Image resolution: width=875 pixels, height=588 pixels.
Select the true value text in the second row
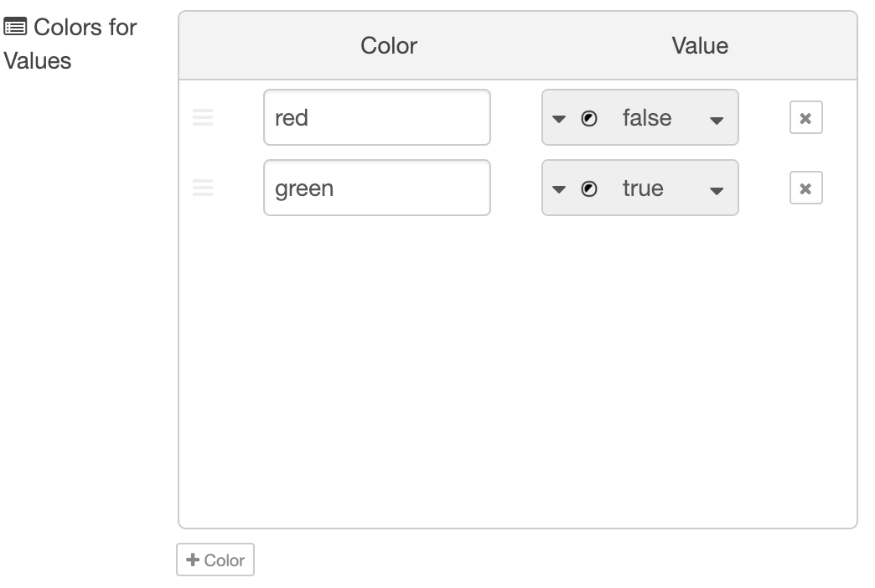click(643, 188)
